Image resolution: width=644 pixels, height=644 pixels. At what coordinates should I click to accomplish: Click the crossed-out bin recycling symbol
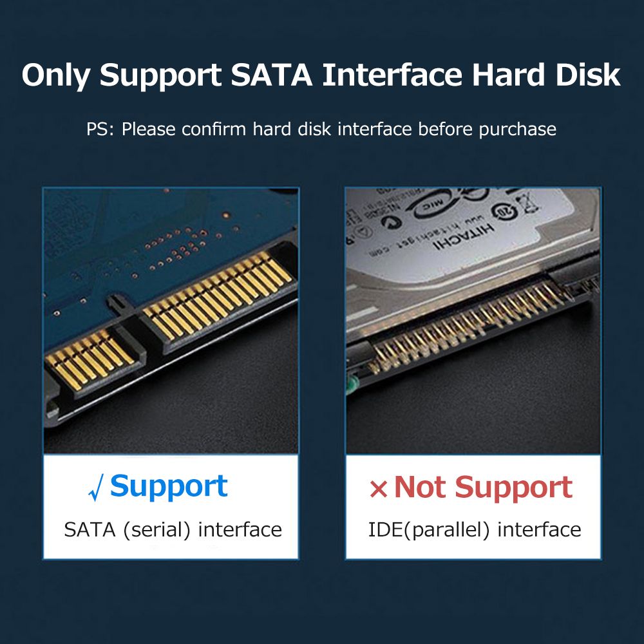(527, 204)
